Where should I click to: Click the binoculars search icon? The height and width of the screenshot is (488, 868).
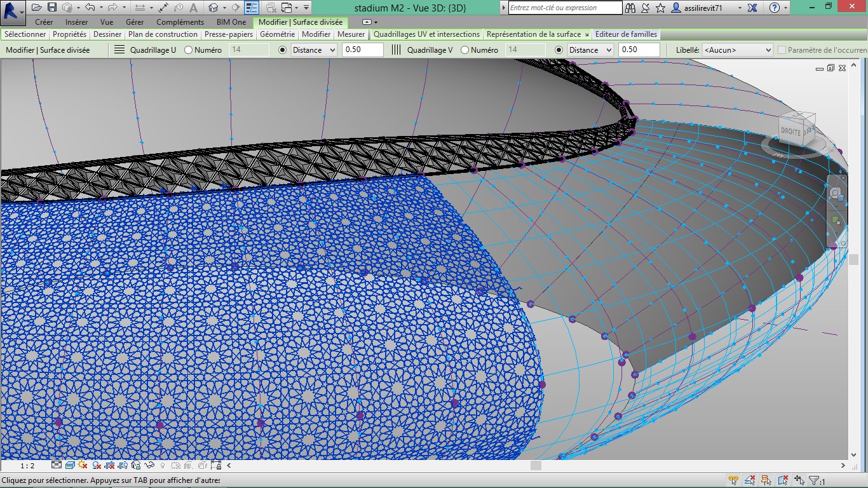630,8
